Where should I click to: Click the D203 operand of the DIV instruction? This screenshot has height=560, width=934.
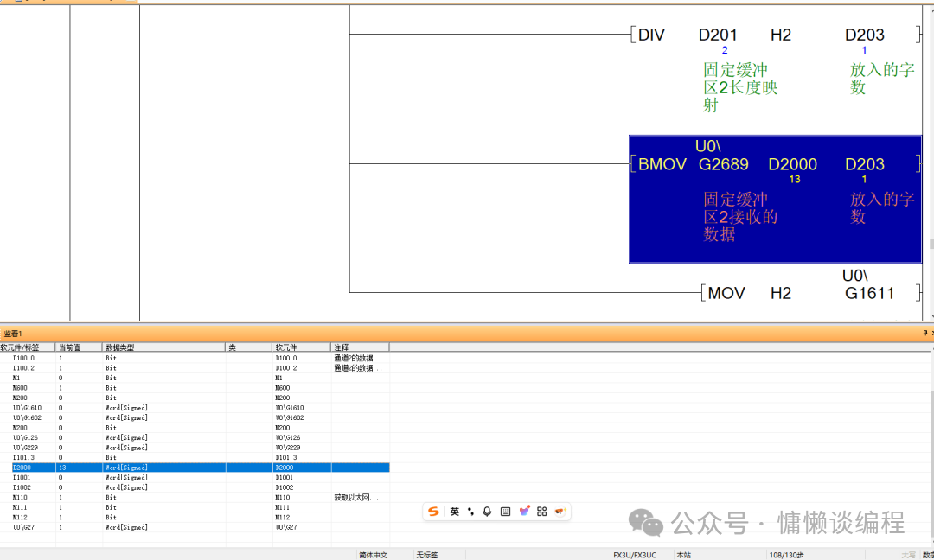click(864, 35)
